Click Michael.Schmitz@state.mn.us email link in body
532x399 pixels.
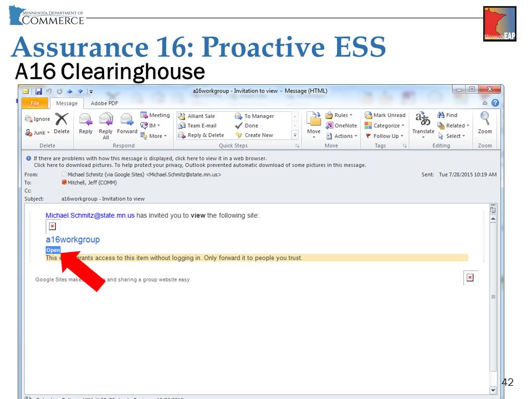[90, 216]
